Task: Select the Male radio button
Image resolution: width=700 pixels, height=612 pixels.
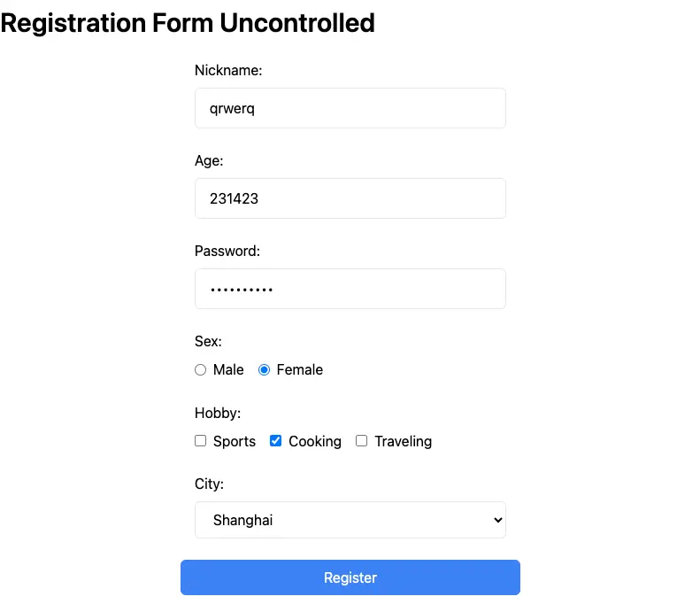Action: (200, 370)
